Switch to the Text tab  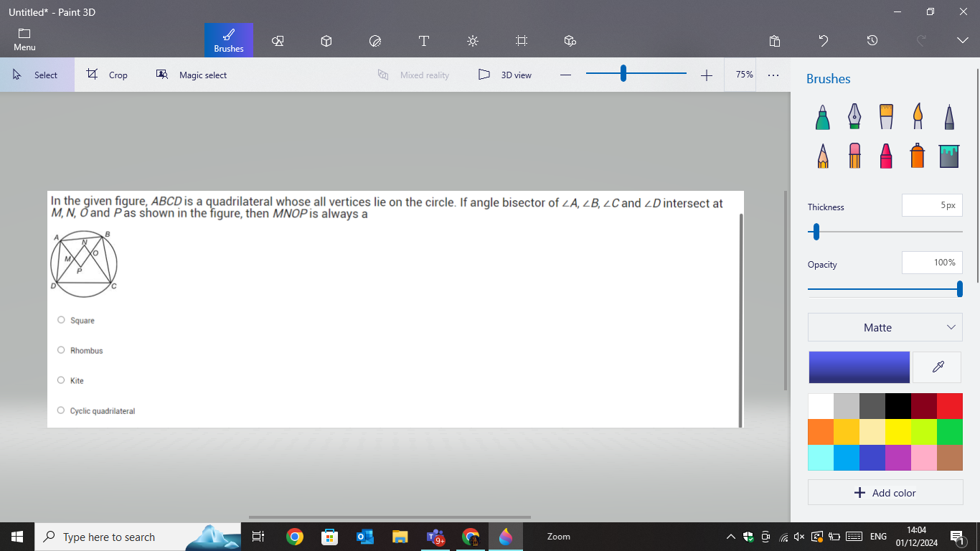click(x=424, y=41)
